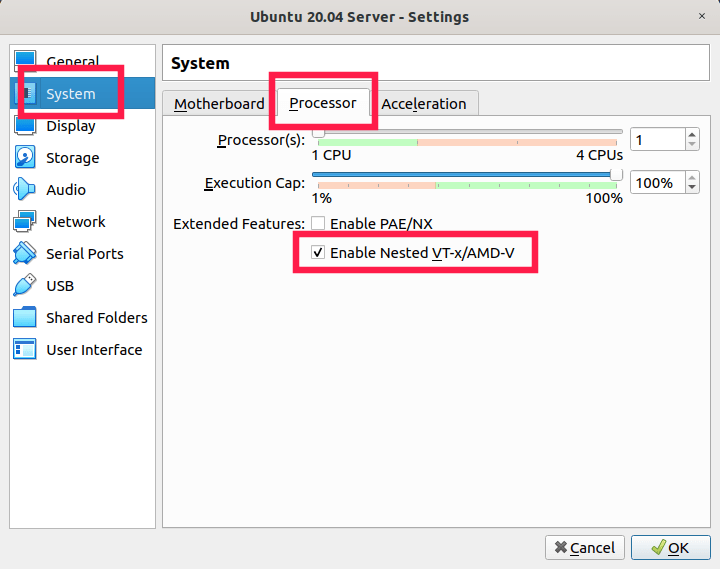Cancel the settings dialog

(585, 547)
